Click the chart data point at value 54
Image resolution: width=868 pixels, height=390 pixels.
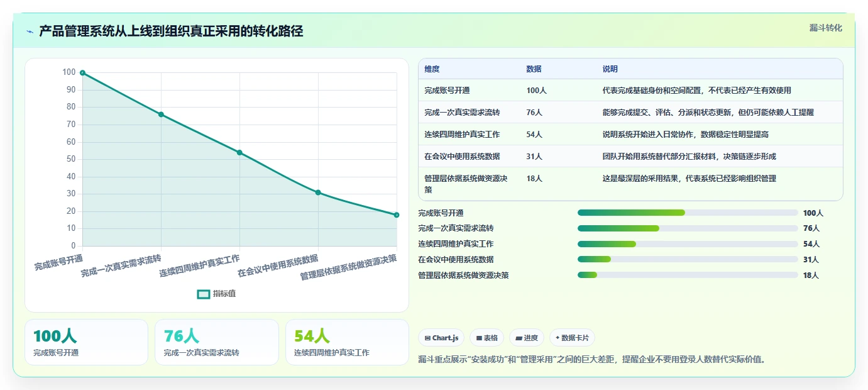click(x=239, y=152)
